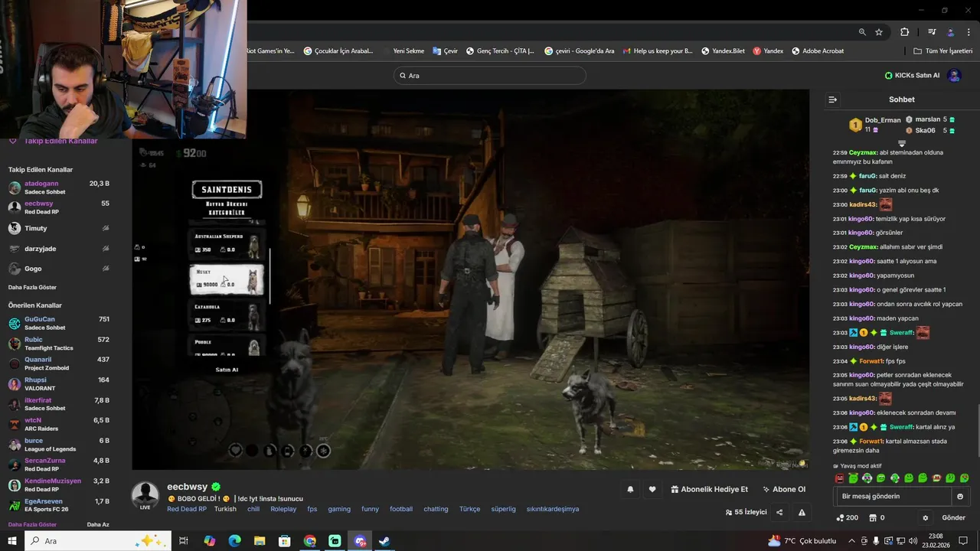Open the eecbwsy streamer avatar
Screen dimensions: 980x551
[145, 496]
